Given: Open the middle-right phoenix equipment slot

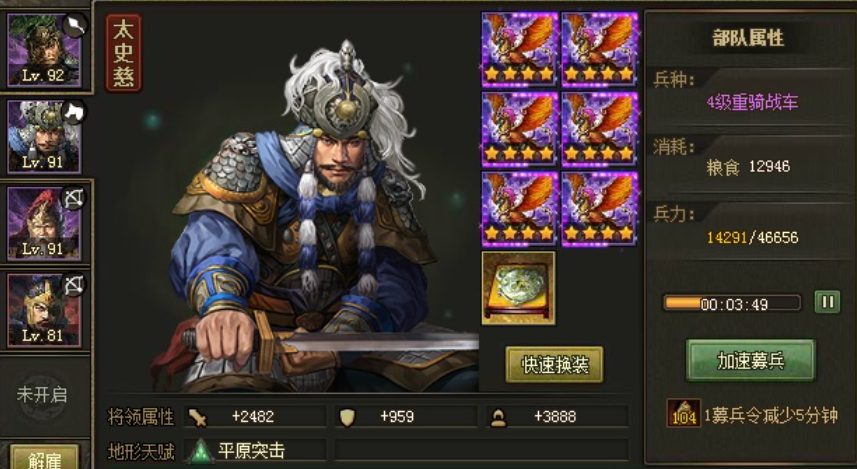Looking at the screenshot, I should (599, 129).
